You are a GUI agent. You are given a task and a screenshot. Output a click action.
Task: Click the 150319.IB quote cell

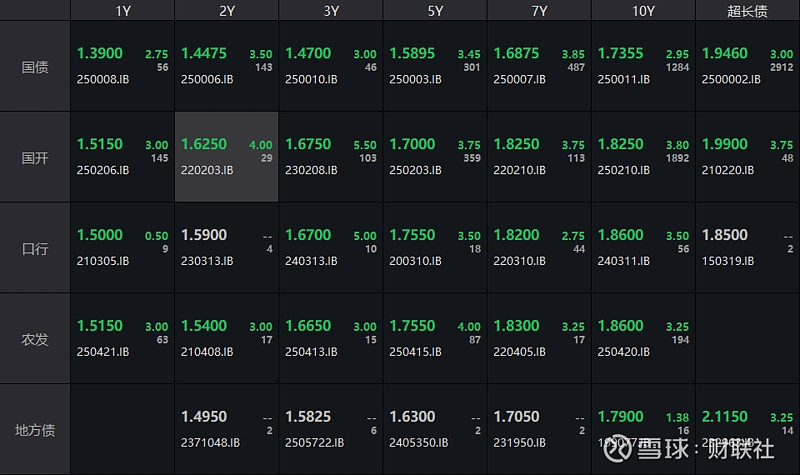747,248
